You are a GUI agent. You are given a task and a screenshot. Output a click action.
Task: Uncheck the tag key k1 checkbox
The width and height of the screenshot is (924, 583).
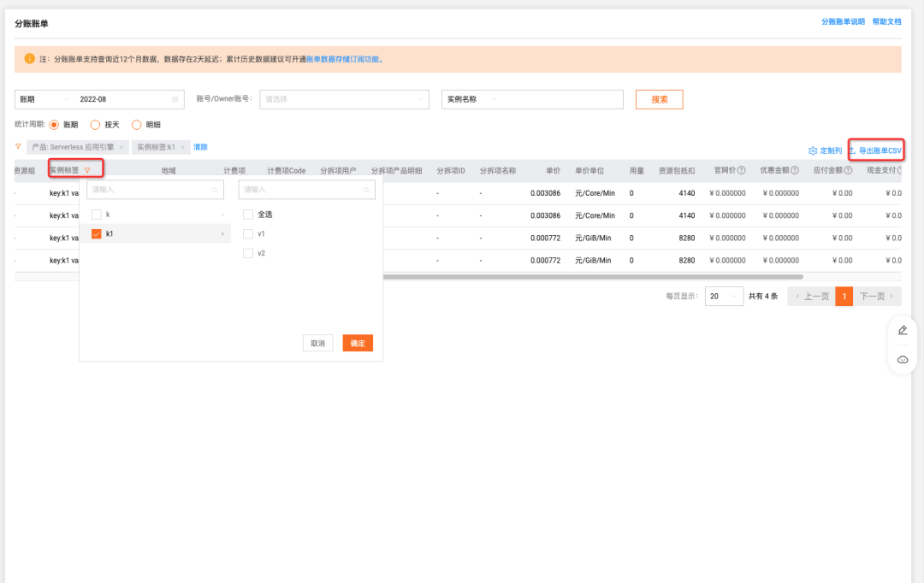coord(97,233)
